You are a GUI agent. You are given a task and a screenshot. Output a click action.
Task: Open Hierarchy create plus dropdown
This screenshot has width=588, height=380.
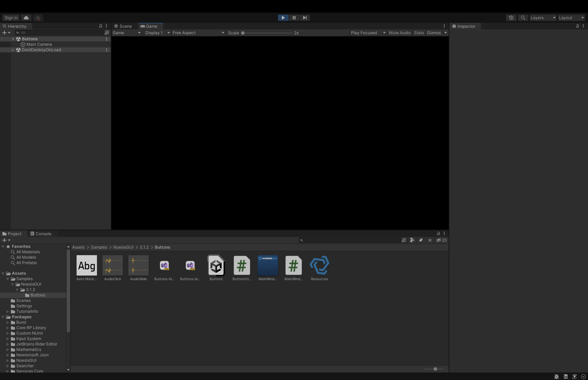coord(6,32)
